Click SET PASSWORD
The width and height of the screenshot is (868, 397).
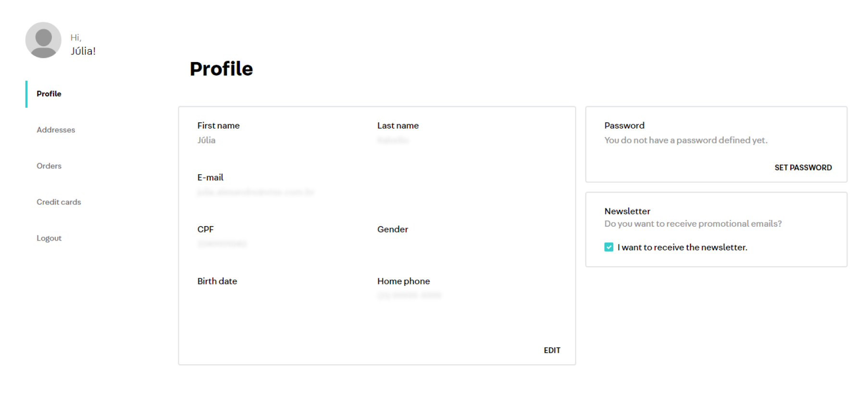click(x=803, y=167)
